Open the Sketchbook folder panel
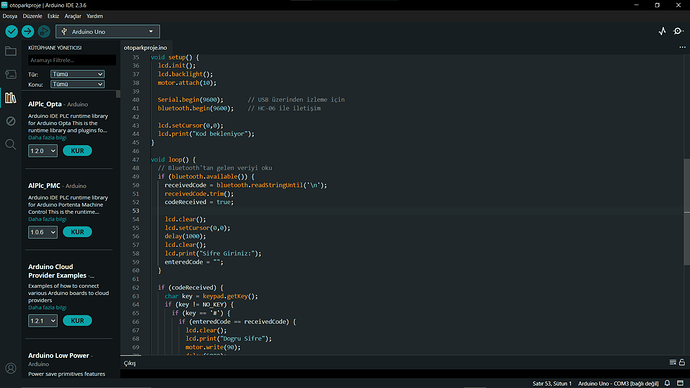Viewport: 690px width, 388px height. coord(11,51)
